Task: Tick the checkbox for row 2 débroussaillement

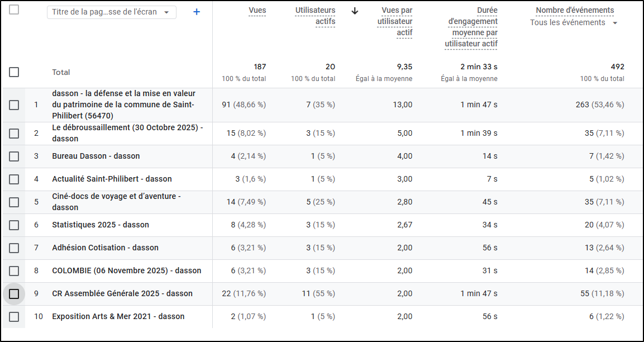Action: (14, 134)
